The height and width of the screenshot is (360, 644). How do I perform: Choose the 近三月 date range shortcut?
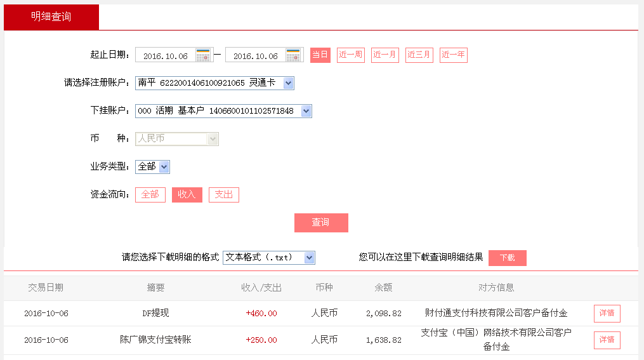point(419,55)
